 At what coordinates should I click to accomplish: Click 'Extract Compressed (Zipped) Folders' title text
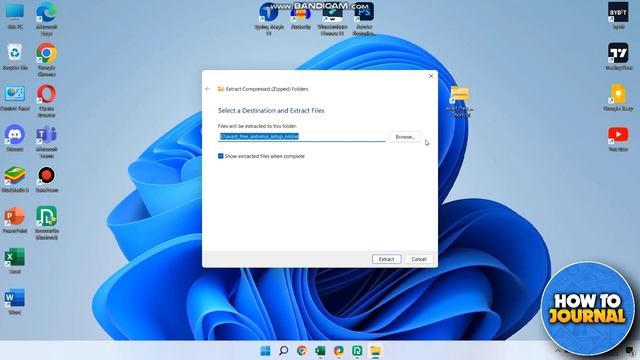pos(267,89)
